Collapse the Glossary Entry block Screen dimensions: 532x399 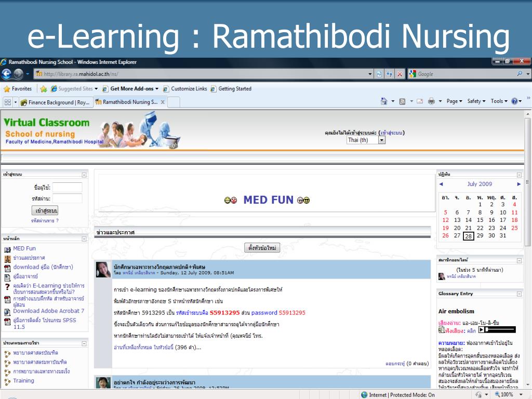[519, 294]
